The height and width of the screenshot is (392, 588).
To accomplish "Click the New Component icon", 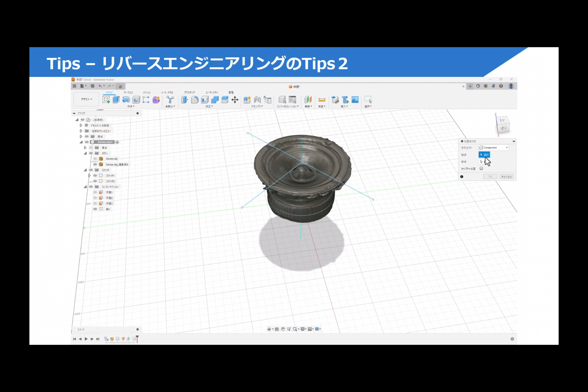I will click(x=247, y=100).
